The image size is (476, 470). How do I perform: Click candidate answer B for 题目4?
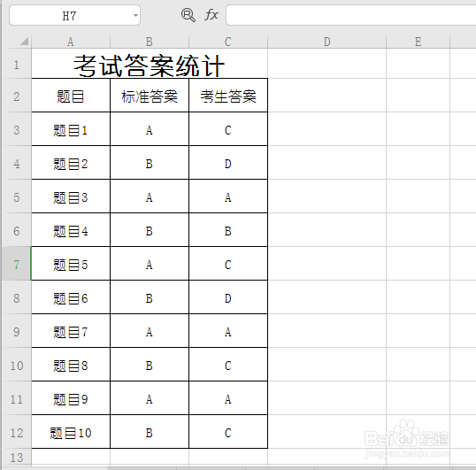point(228,231)
